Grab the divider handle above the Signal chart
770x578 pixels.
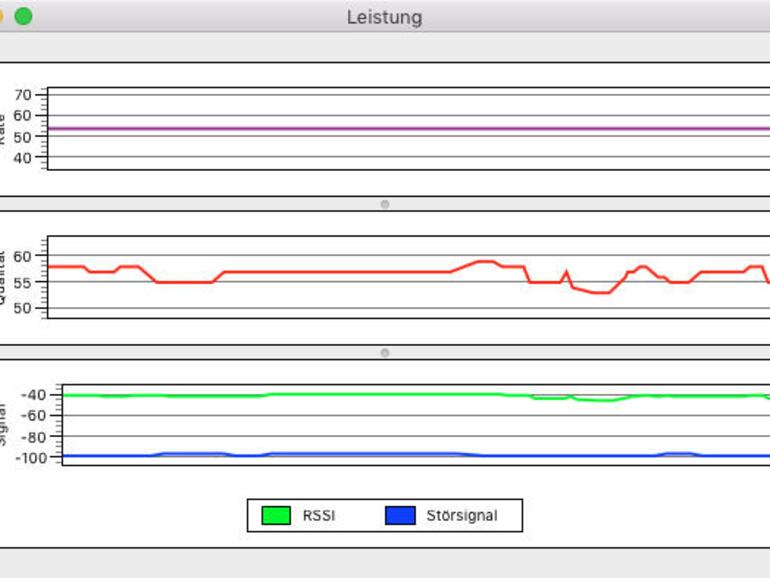385,353
